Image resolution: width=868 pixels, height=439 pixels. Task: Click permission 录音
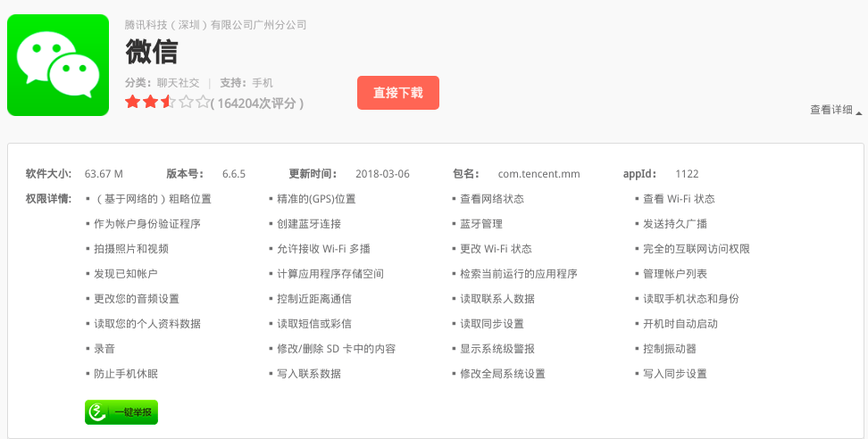click(x=104, y=349)
